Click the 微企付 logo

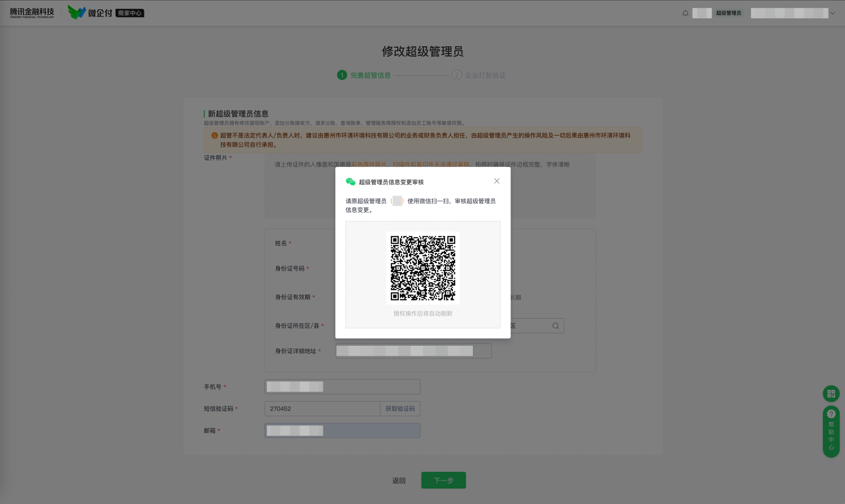coord(90,12)
